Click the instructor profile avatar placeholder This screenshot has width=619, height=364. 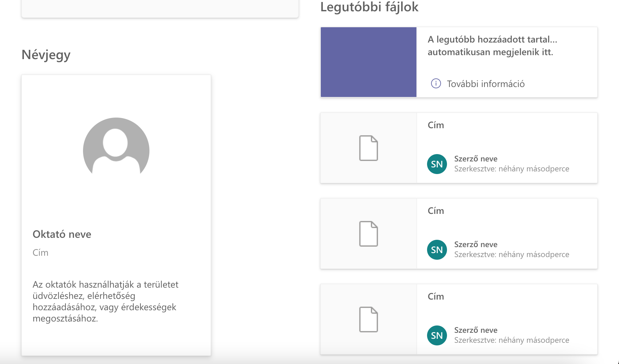point(116,147)
